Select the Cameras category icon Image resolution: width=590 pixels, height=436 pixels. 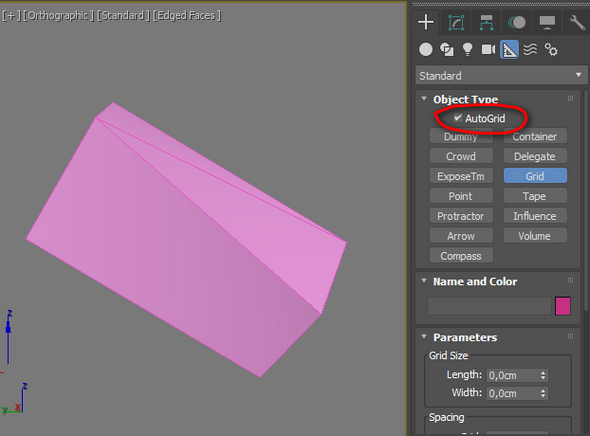pyautogui.click(x=488, y=49)
